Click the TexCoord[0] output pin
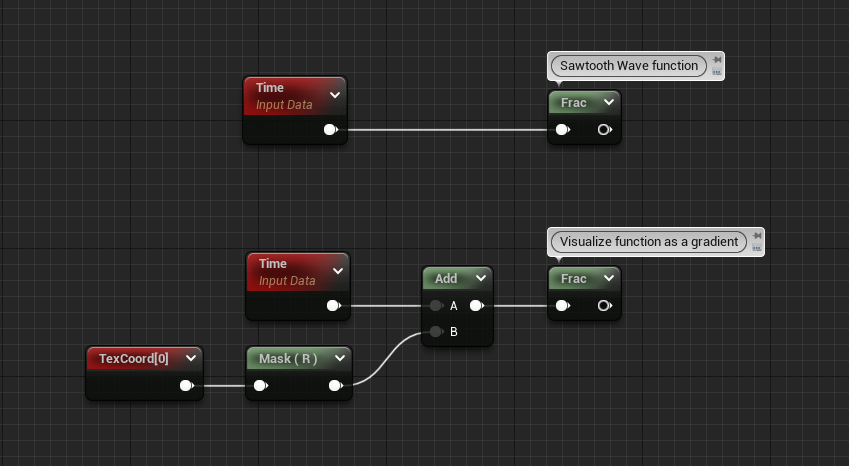The height and width of the screenshot is (466, 849). 186,385
